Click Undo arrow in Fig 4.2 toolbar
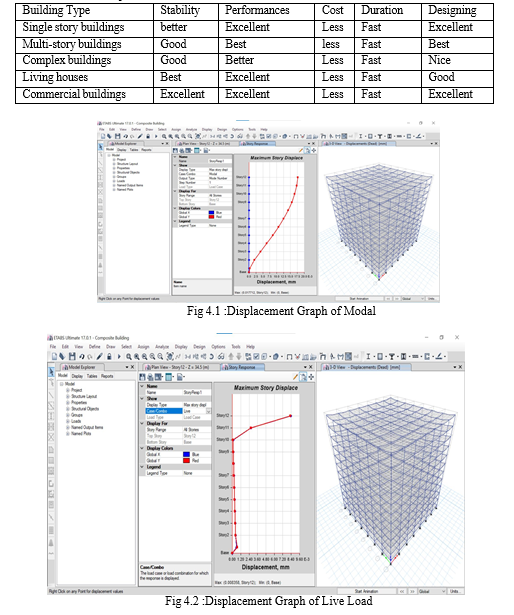 (82, 357)
